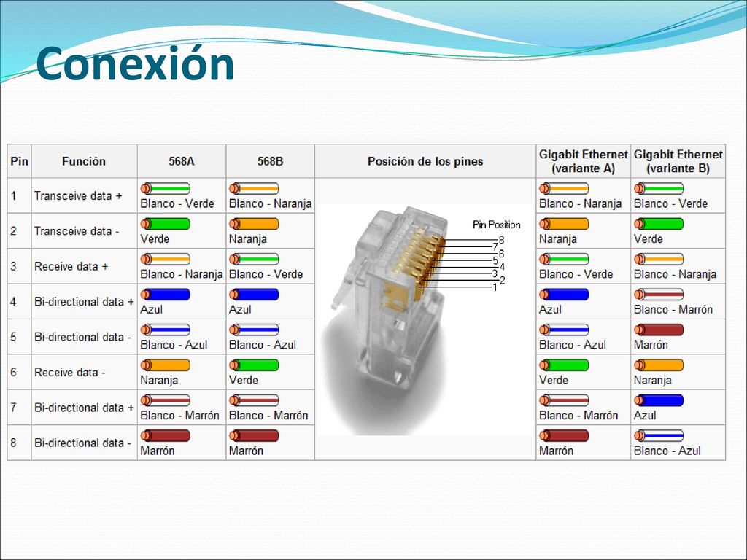Select Gigabit Ethernet (variante A) header
The width and height of the screenshot is (747, 560).
pos(583,161)
